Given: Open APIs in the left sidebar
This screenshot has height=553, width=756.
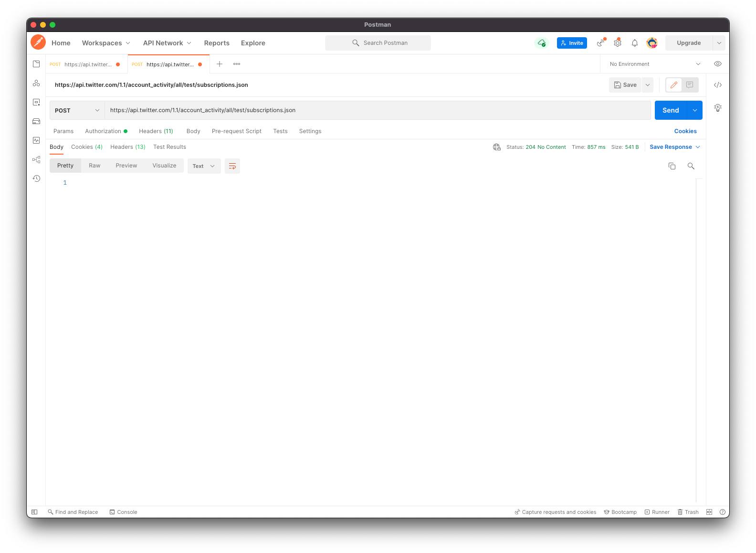Looking at the screenshot, I should (x=36, y=83).
